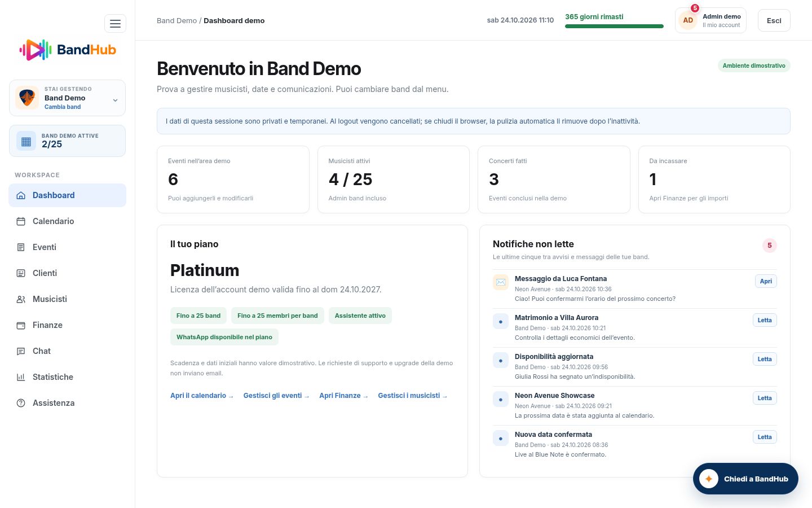This screenshot has height=508, width=812.
Task: Click the Esci logout button
Action: (x=774, y=20)
